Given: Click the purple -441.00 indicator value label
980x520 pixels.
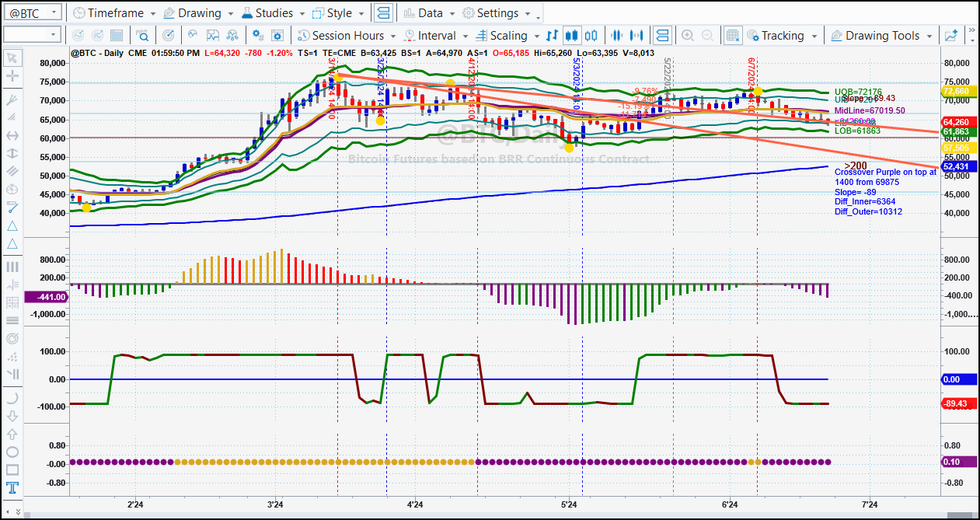Looking at the screenshot, I should tap(47, 296).
